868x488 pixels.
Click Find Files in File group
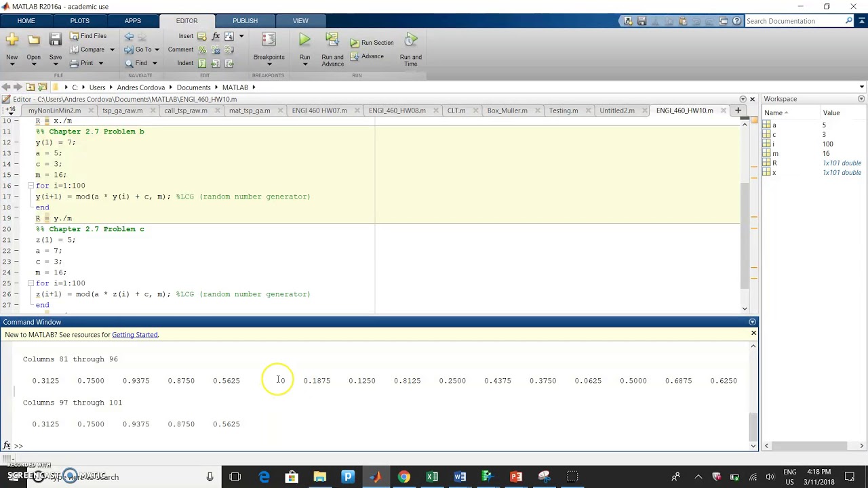[88, 36]
